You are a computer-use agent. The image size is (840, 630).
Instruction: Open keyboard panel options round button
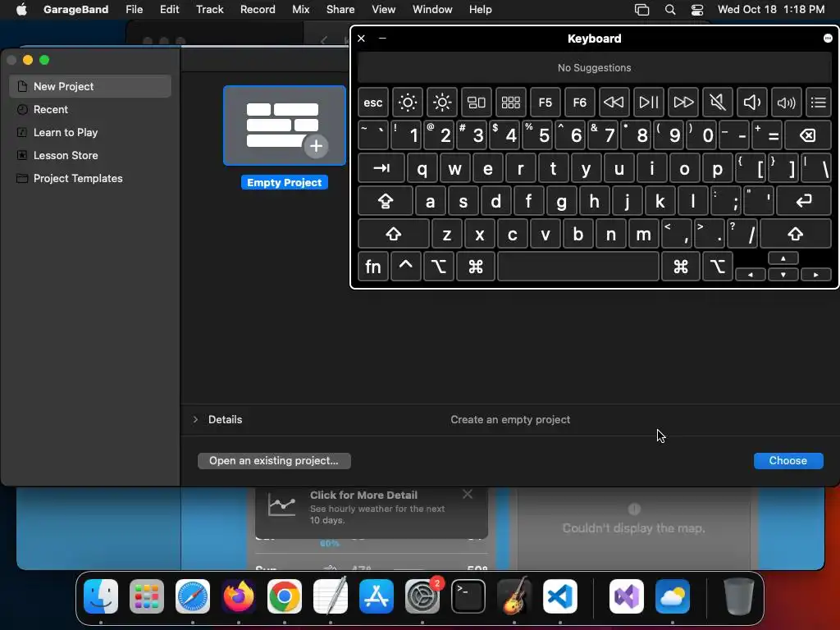828,38
